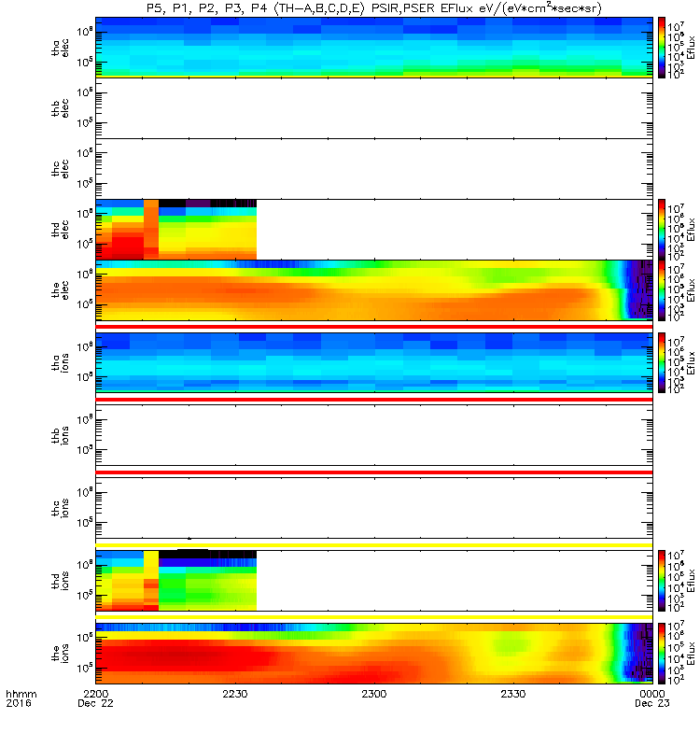Click the '2300' time axis label
This screenshot has width=700, height=747.
[374, 694]
